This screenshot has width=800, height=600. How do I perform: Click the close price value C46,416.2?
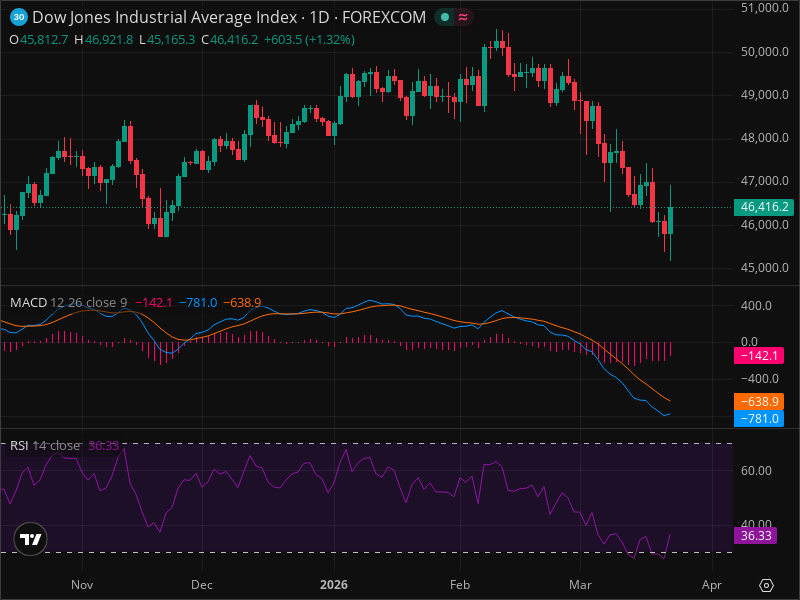click(230, 40)
